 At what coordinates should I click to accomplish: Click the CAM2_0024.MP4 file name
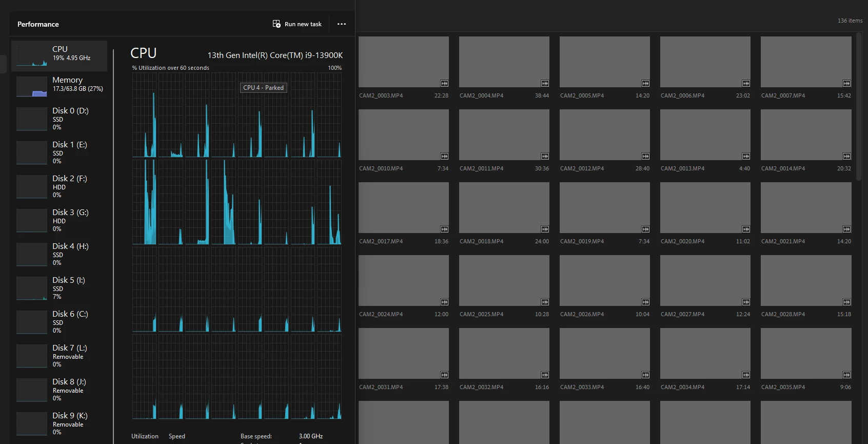(x=381, y=314)
